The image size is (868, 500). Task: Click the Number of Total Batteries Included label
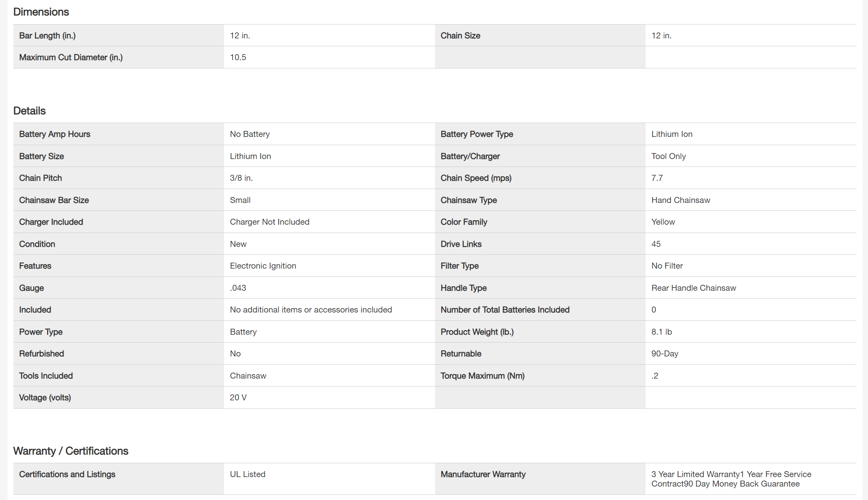click(505, 310)
